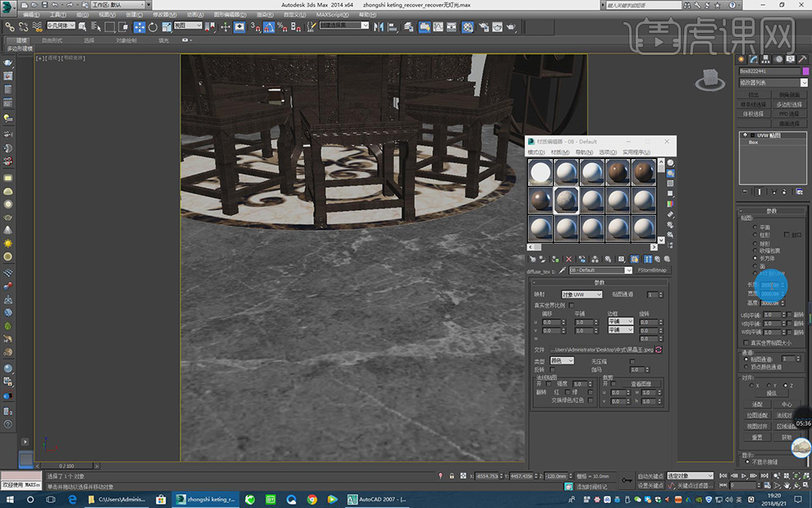Reload the bitmap file icon
The image size is (812, 508).
click(658, 350)
